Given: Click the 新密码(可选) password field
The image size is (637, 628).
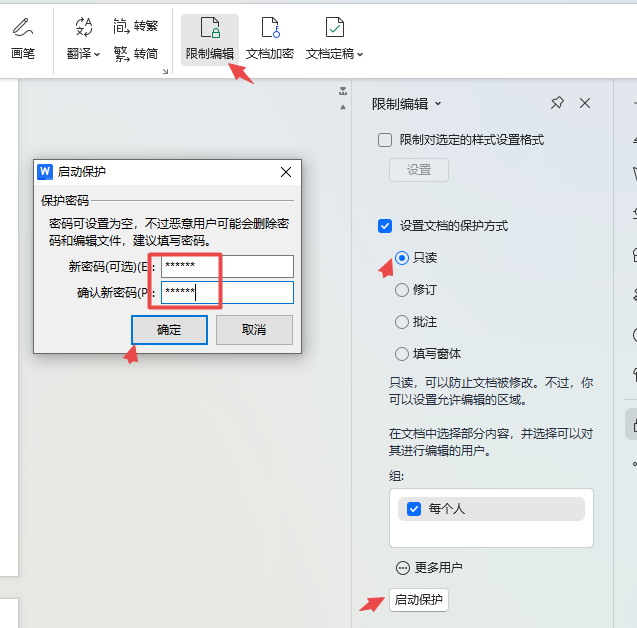Looking at the screenshot, I should coord(227,266).
